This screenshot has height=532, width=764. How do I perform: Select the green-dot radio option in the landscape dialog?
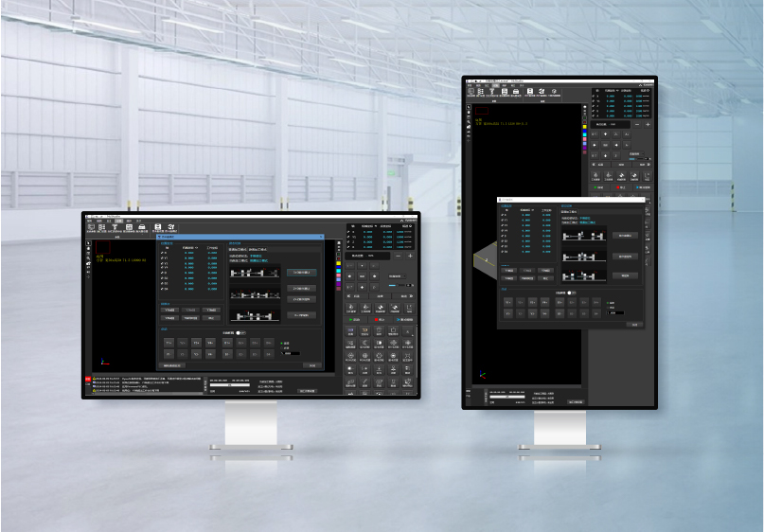(281, 344)
